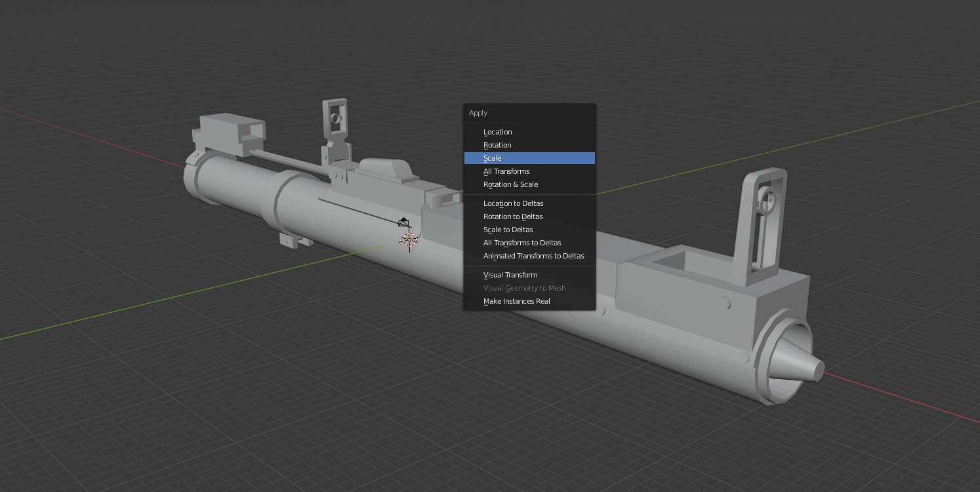Choose Rotation in the Apply menu
Image resolution: width=980 pixels, height=492 pixels.
tap(497, 145)
